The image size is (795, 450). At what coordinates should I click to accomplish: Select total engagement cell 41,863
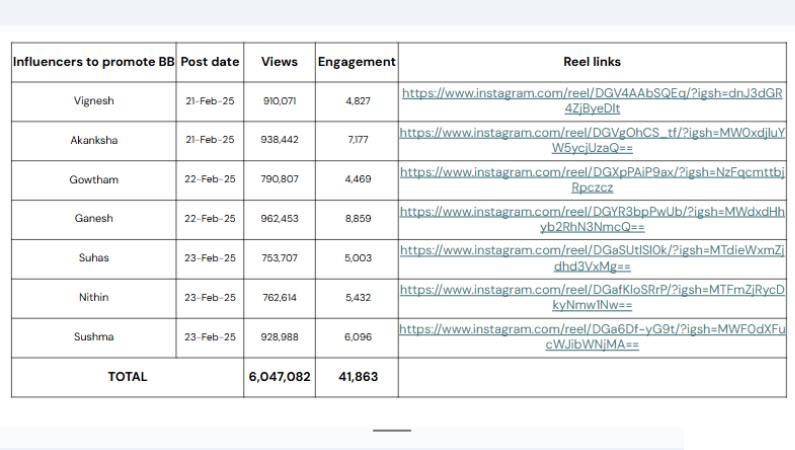356,377
